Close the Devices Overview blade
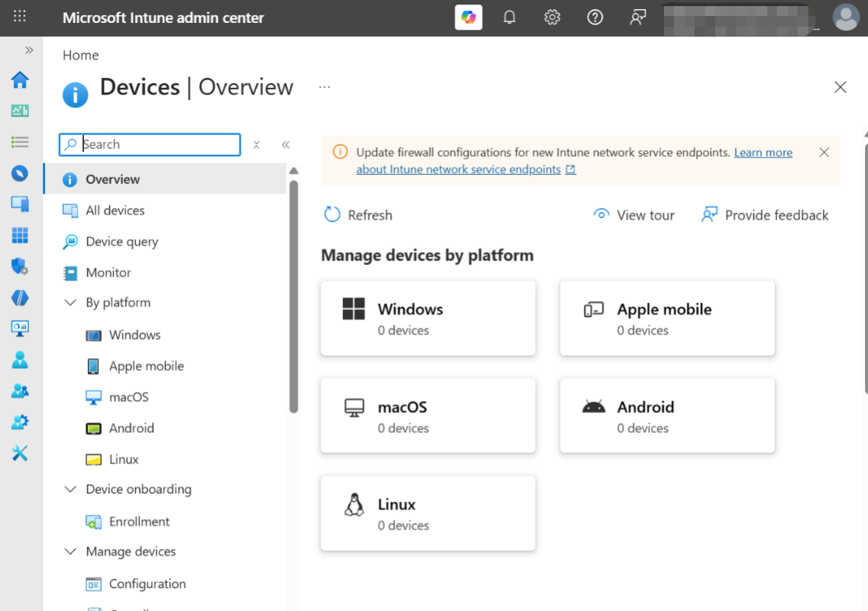 pyautogui.click(x=840, y=87)
